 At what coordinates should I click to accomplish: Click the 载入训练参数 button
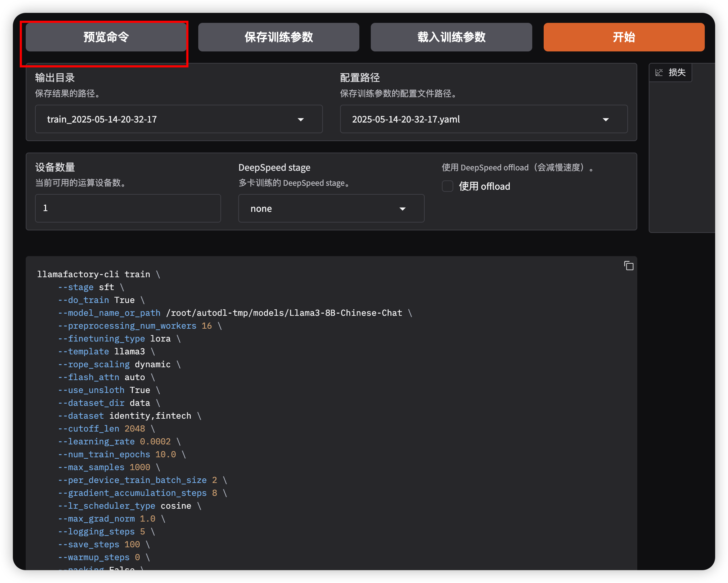pyautogui.click(x=451, y=37)
